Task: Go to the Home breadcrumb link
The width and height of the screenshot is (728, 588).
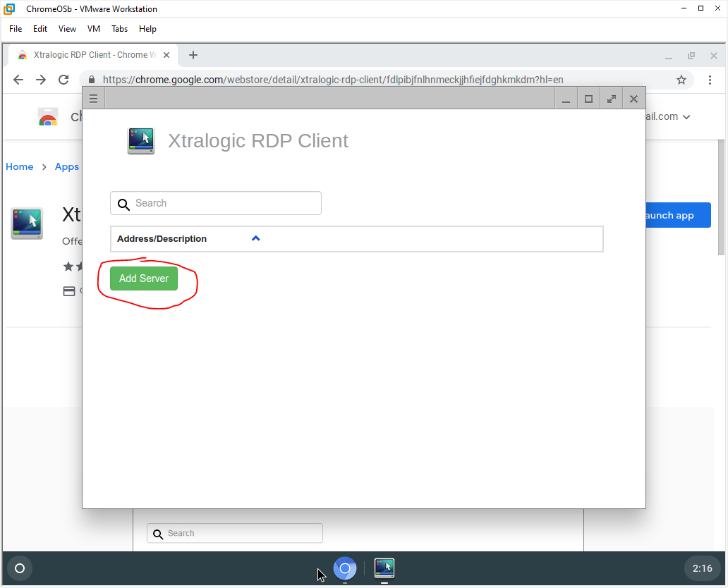Action: 20,166
